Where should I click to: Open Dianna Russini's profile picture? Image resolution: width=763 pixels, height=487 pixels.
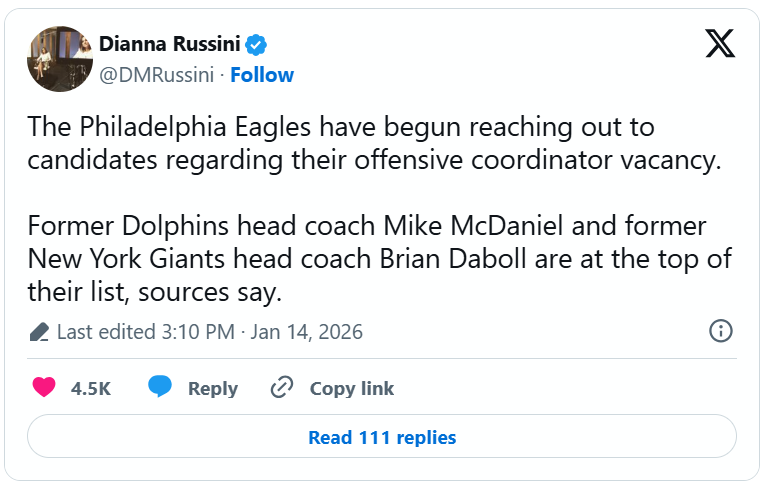click(x=59, y=59)
